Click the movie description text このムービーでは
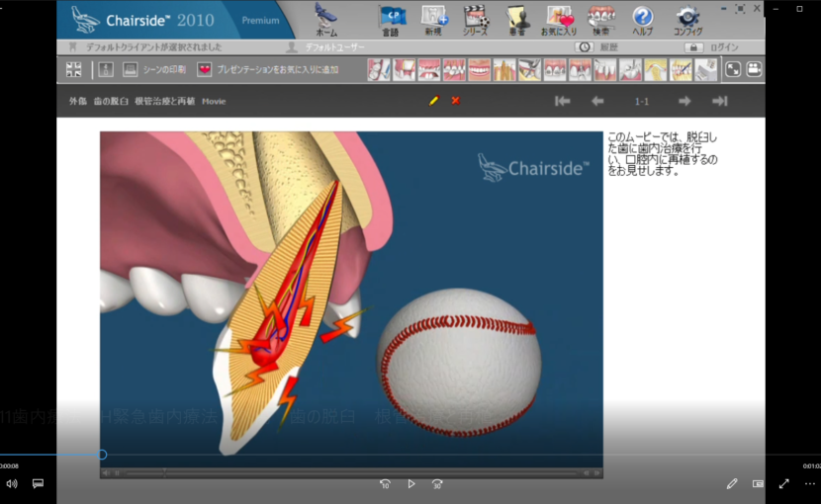 pos(663,154)
